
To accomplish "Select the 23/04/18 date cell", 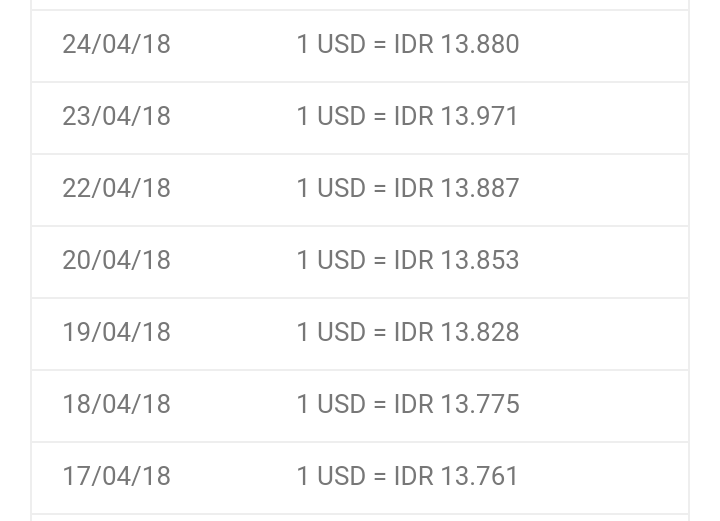I will point(116,116).
